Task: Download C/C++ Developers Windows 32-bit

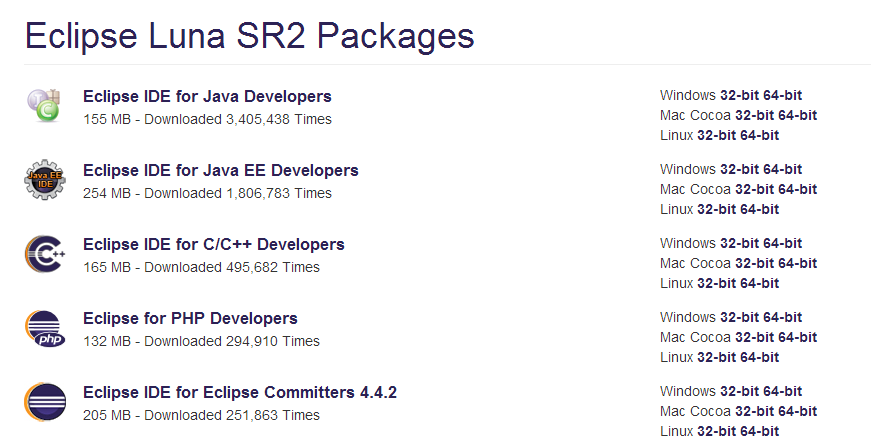Action: (739, 243)
